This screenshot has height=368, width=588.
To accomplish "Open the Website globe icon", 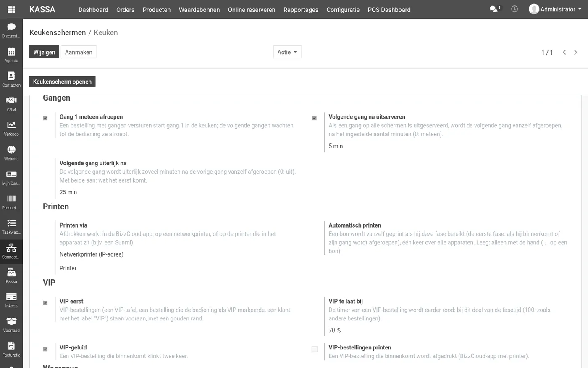I will [x=11, y=153].
